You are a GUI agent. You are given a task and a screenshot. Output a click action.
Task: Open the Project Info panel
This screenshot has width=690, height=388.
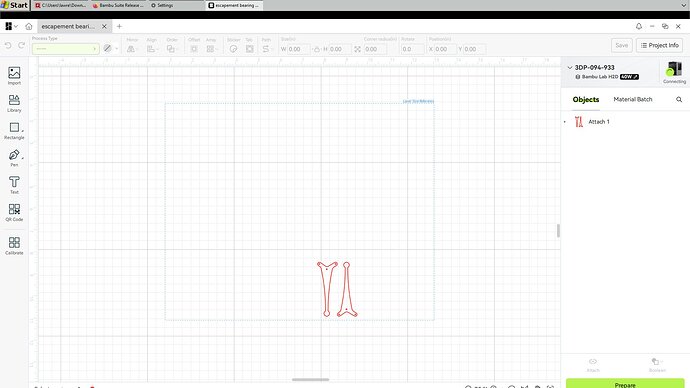pos(659,45)
